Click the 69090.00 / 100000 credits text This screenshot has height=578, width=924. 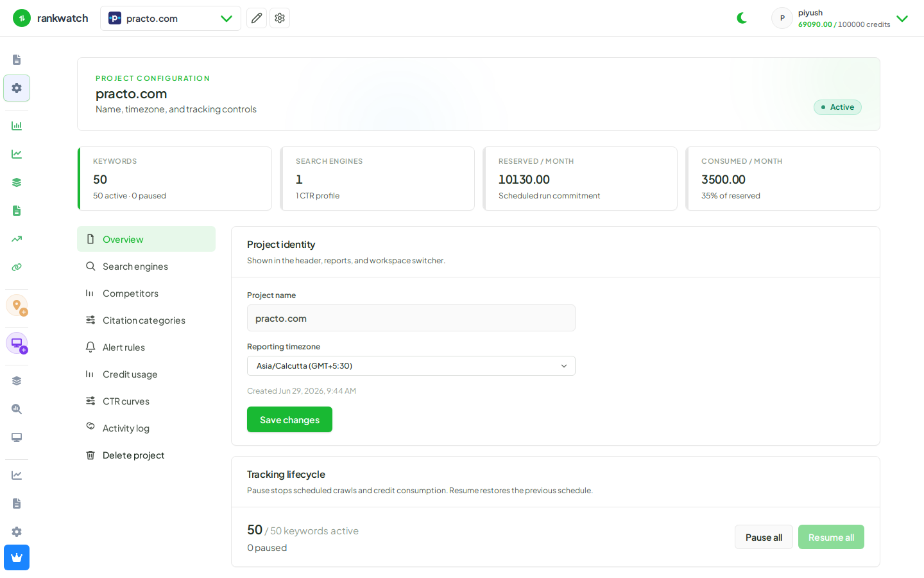[844, 24]
